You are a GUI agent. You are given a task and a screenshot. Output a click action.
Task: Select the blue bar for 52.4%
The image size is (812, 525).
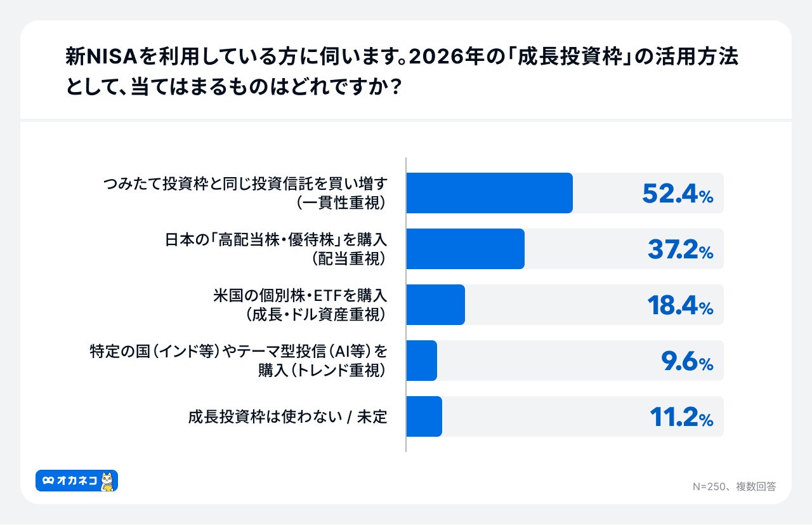(x=489, y=193)
